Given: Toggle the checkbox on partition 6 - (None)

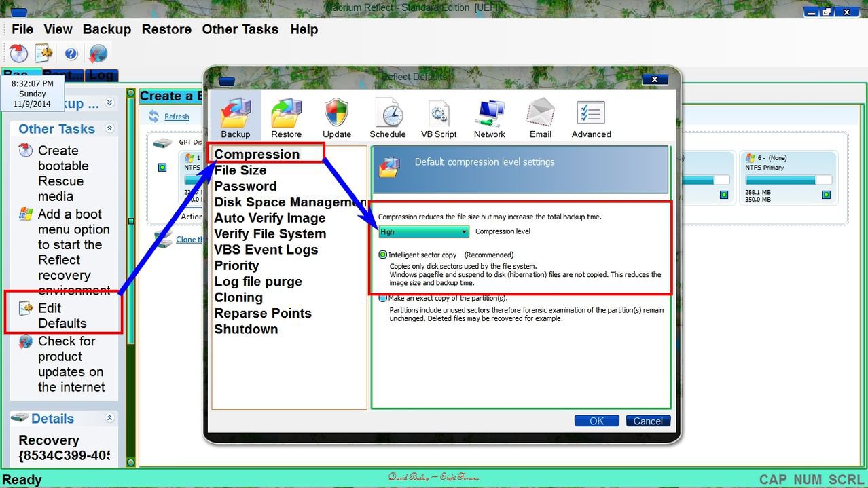Looking at the screenshot, I should pos(827,195).
